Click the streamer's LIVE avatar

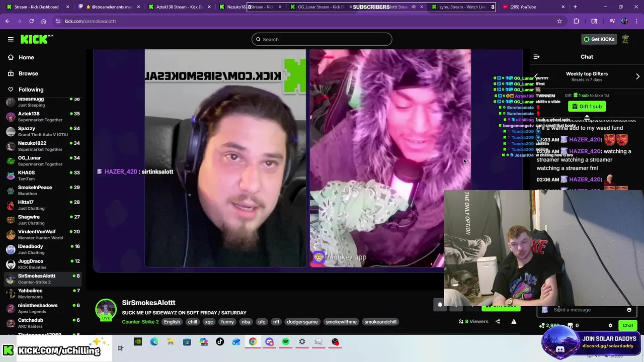point(106,310)
